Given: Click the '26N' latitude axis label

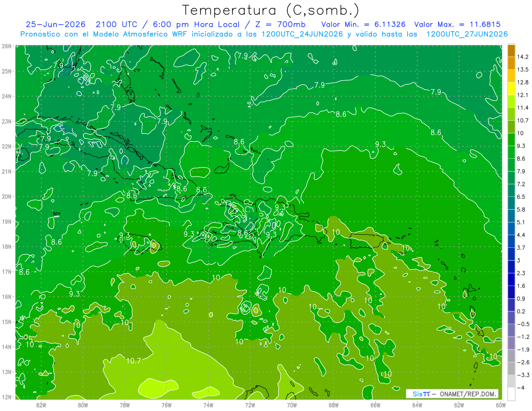Looking at the screenshot, I should [x=6, y=46].
